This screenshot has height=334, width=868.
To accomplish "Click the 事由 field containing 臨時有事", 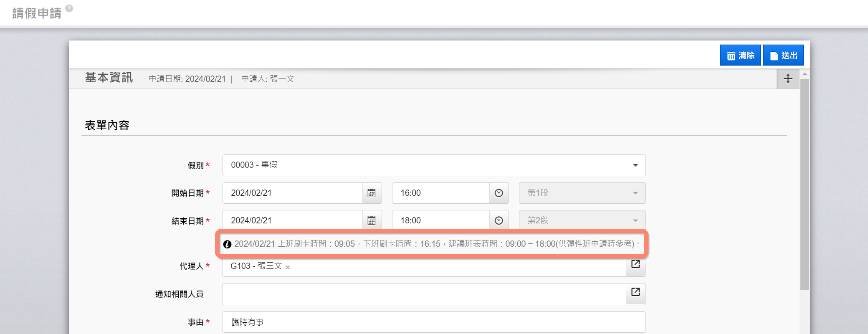I will (433, 322).
